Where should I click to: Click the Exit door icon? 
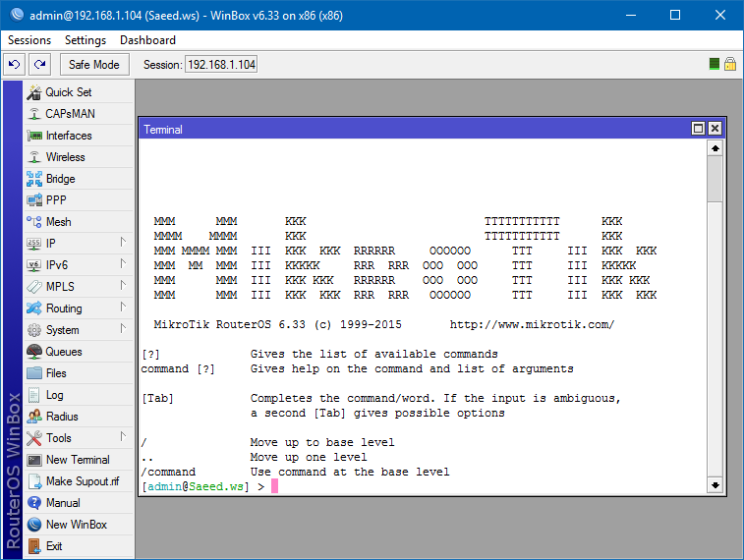(34, 546)
